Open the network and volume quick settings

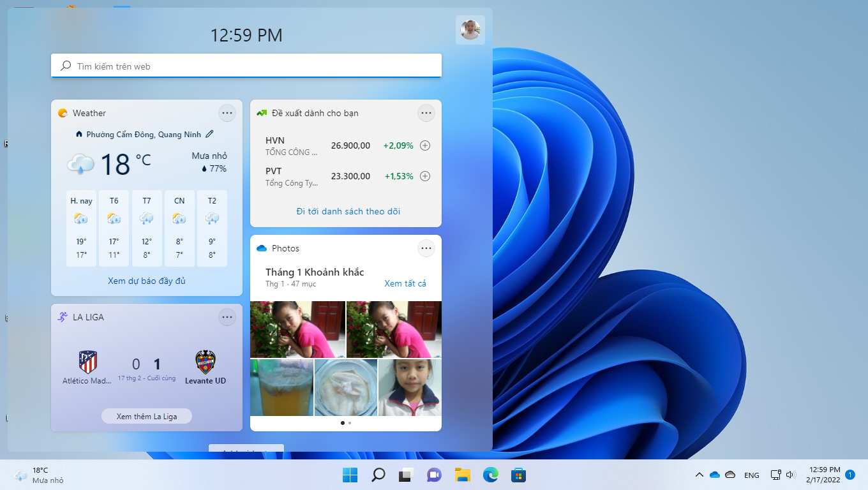783,475
